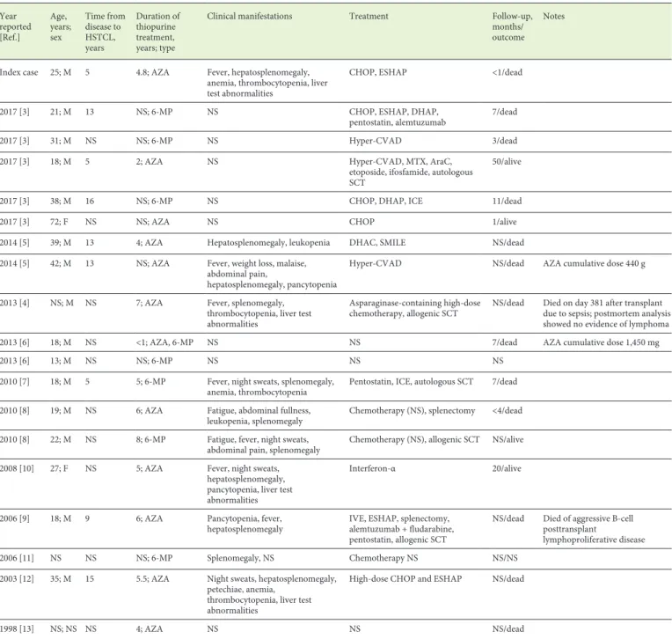Click the 'Age, years; sex' column header
This screenshot has width=672, height=639.
61,26
